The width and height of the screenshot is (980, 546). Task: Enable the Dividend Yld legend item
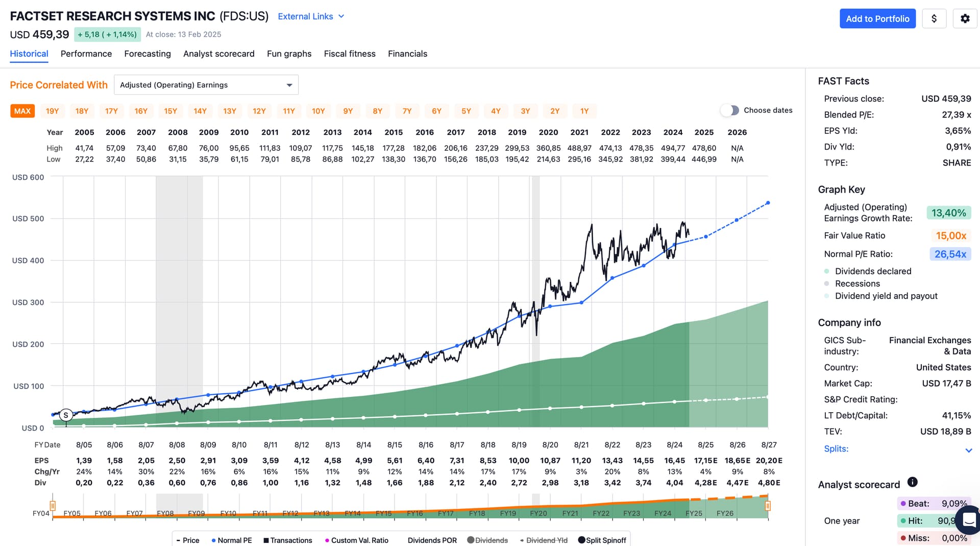(543, 540)
